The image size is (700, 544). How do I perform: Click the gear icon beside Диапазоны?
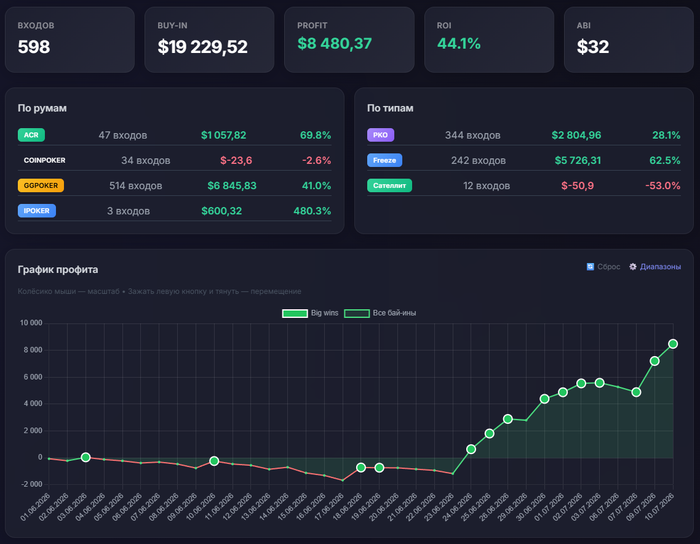coord(633,266)
